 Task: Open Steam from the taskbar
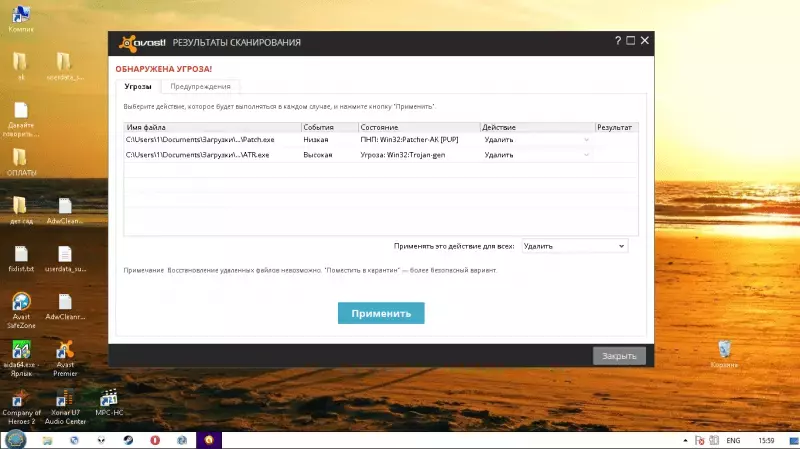point(128,440)
